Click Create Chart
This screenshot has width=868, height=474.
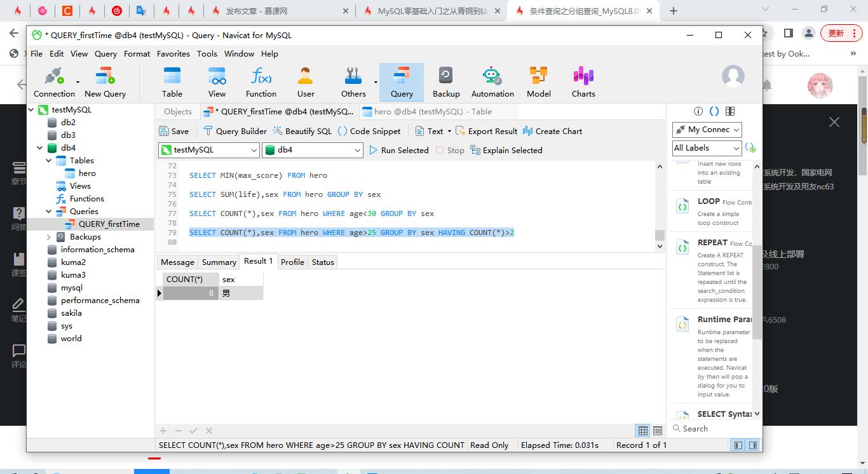(x=552, y=131)
